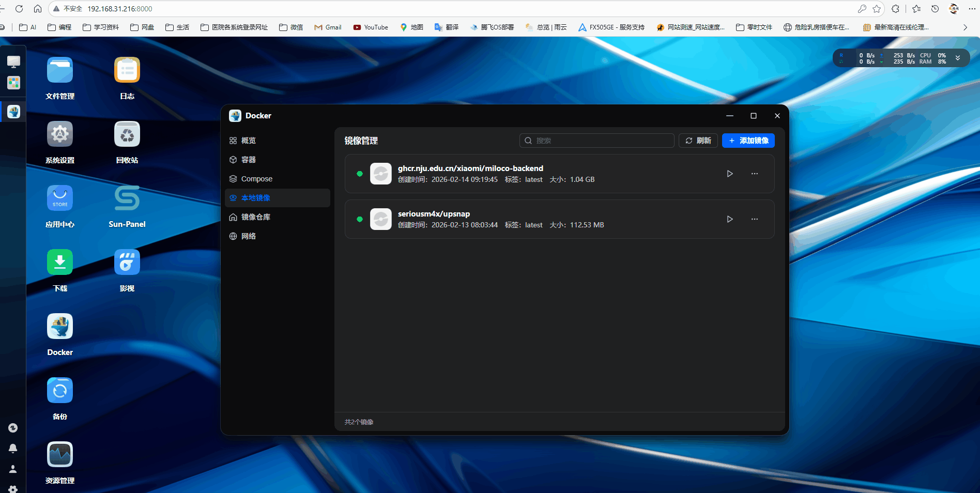Open the 文件管理 desktop app
The height and width of the screenshot is (493, 980).
pos(60,70)
